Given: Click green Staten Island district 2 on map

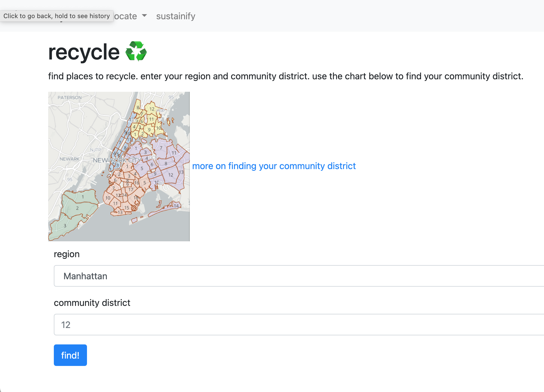Looking at the screenshot, I should point(77,208).
